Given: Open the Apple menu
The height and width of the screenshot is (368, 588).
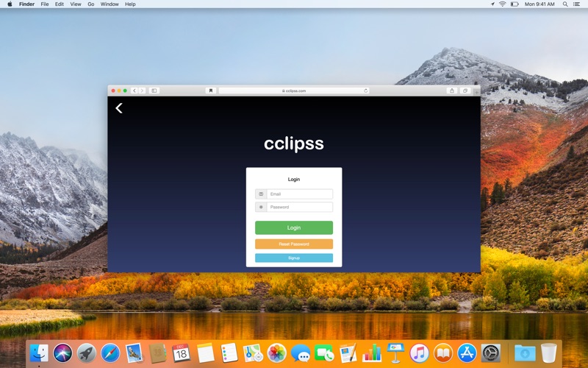Looking at the screenshot, I should [10, 4].
